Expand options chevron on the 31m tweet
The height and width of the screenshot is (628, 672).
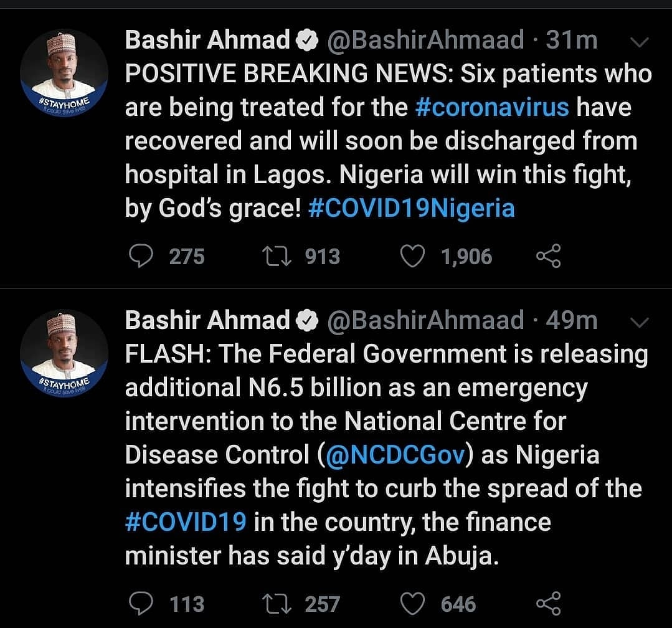[x=640, y=42]
